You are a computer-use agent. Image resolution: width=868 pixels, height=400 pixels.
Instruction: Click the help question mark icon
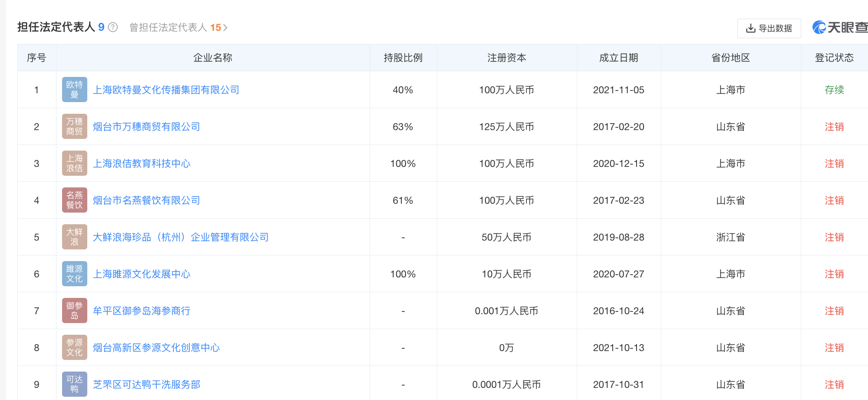click(x=113, y=28)
